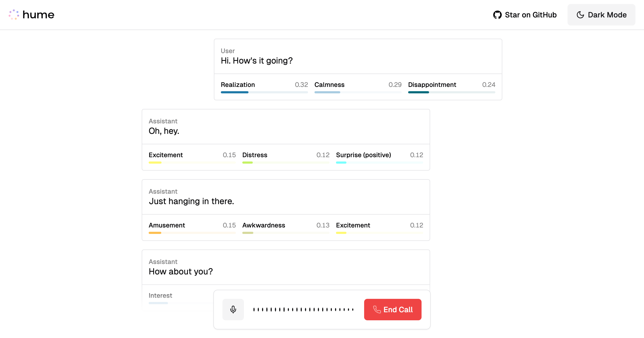This screenshot has width=644, height=338.
Task: Click the mic icon to open input controls
Action: pyautogui.click(x=233, y=309)
